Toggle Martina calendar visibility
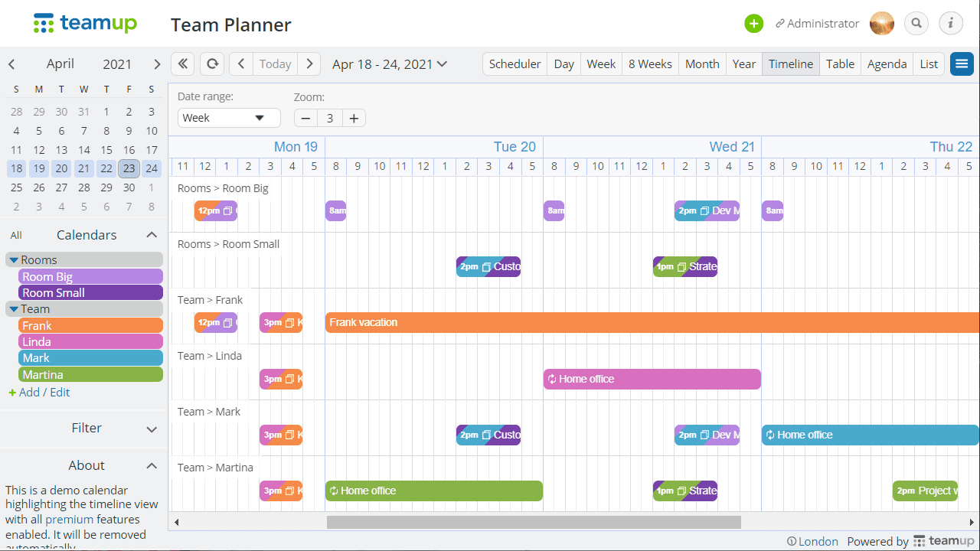 coord(90,374)
